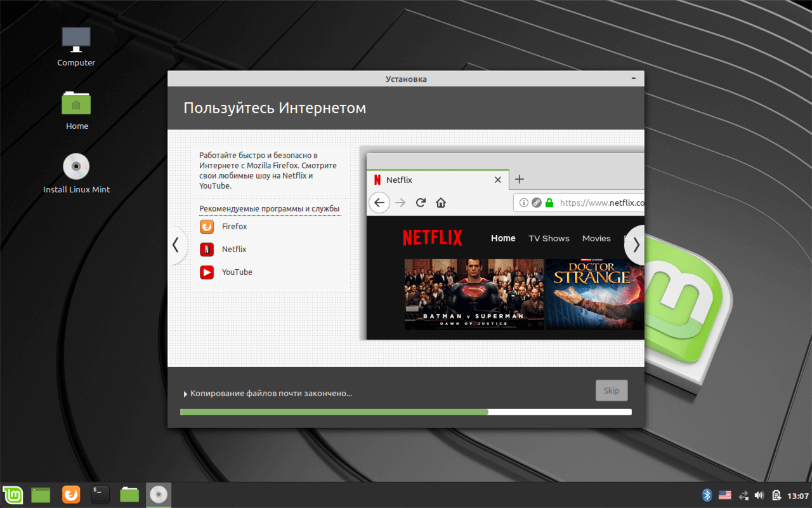This screenshot has height=508, width=812.
Task: Click the Skip button
Action: [612, 391]
